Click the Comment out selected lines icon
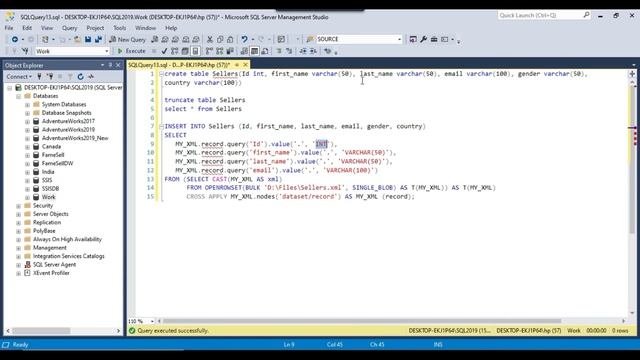Viewport: 640px width, 360px height. [279, 51]
